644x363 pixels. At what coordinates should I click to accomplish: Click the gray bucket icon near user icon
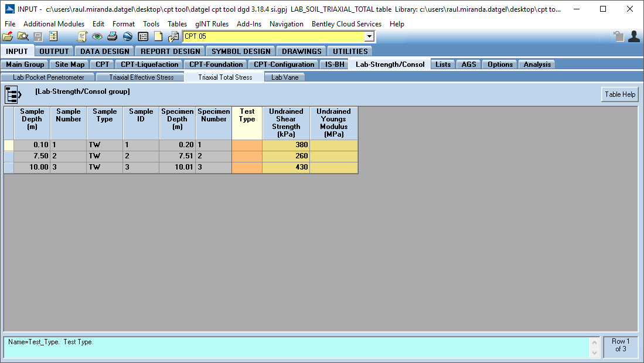pos(619,36)
